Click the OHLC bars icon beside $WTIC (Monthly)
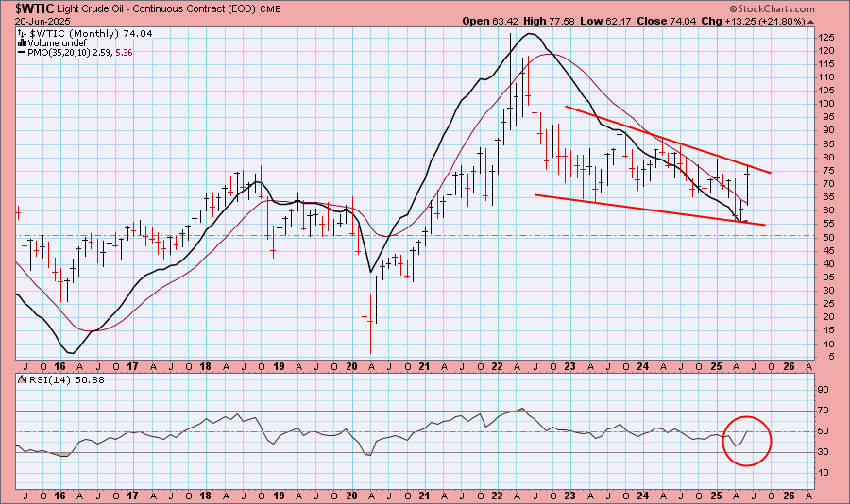Image resolution: width=850 pixels, height=504 pixels. coord(22,33)
